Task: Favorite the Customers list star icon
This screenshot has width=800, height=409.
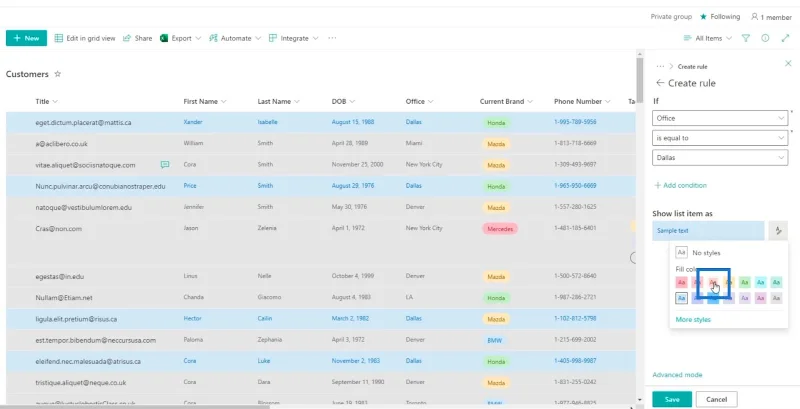Action: click(x=58, y=74)
